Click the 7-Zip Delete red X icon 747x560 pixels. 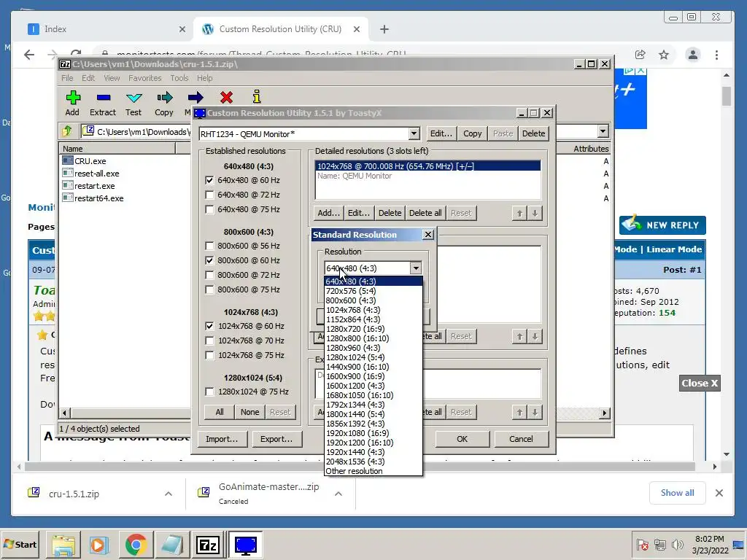pyautogui.click(x=226, y=98)
